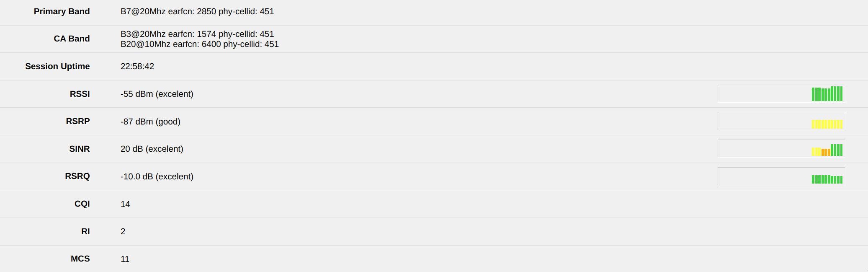Click the CQI label
This screenshot has height=272, width=868.
82,204
